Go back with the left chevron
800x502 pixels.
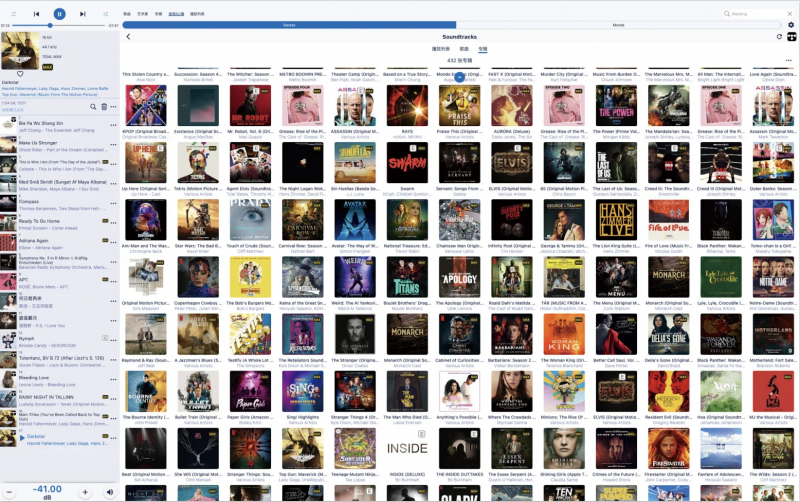tap(128, 37)
